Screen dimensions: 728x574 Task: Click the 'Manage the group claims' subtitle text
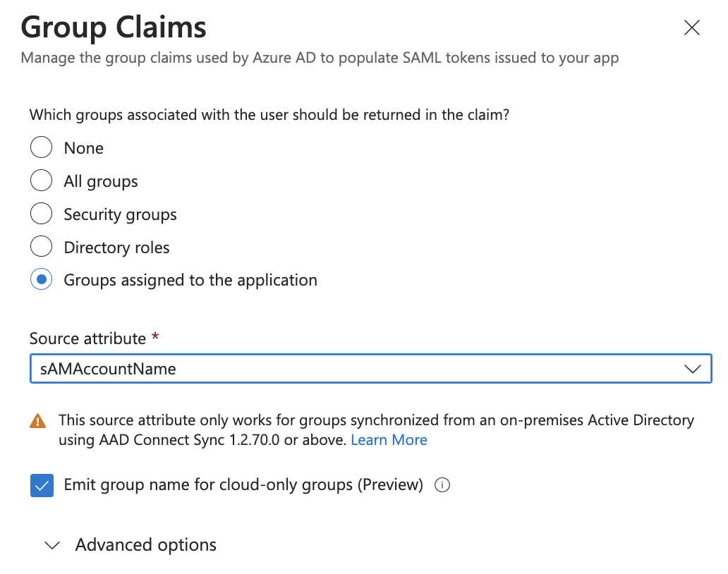pyautogui.click(x=320, y=58)
